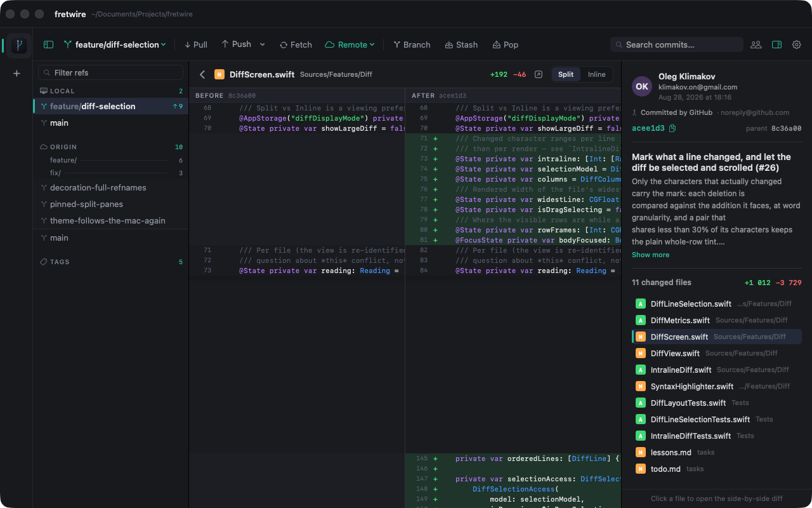This screenshot has height=508, width=812.
Task: Open settings gear icon
Action: [797, 44]
